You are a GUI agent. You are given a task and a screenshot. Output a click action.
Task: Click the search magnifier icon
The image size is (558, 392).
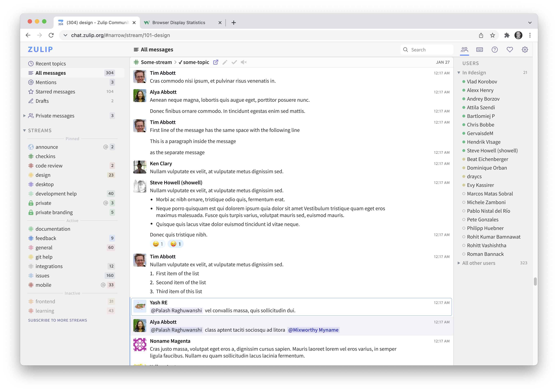[405, 49]
